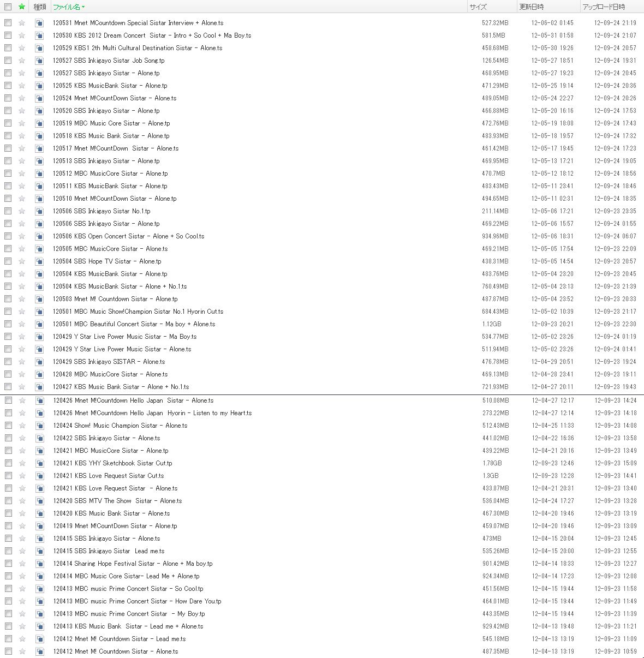This screenshot has width=644, height=658.
Task: Toggle the select-all checkbox in header
Action: [8, 7]
